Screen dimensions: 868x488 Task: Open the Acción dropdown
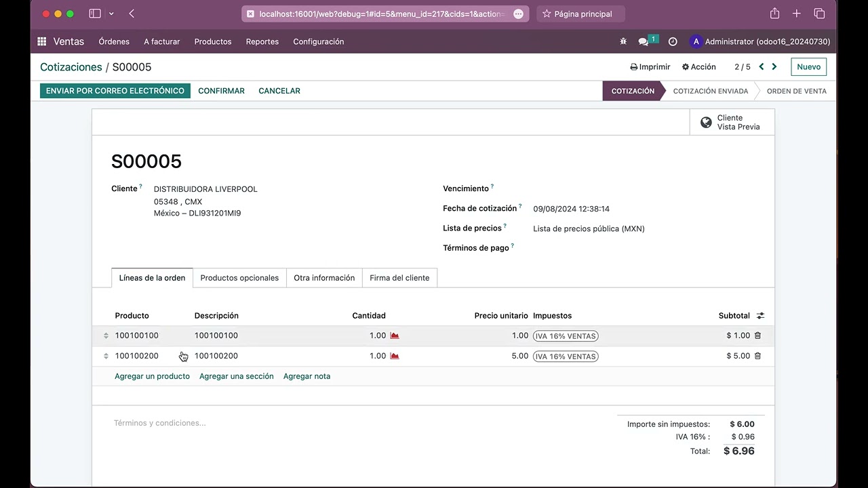(699, 66)
